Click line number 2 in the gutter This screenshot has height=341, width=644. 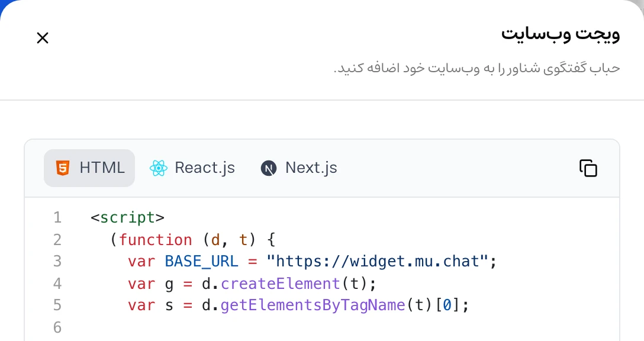pyautogui.click(x=57, y=240)
